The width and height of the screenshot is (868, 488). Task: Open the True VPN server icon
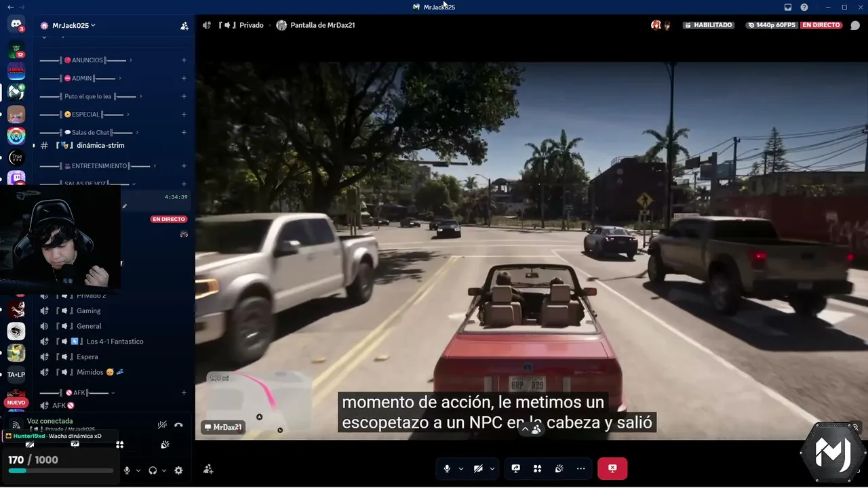click(x=16, y=159)
